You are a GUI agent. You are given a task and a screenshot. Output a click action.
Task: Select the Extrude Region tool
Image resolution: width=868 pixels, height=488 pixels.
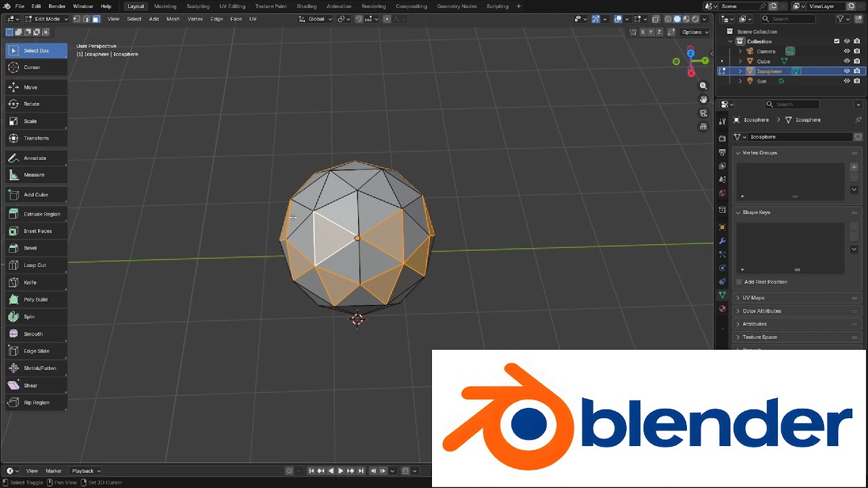pyautogui.click(x=36, y=214)
